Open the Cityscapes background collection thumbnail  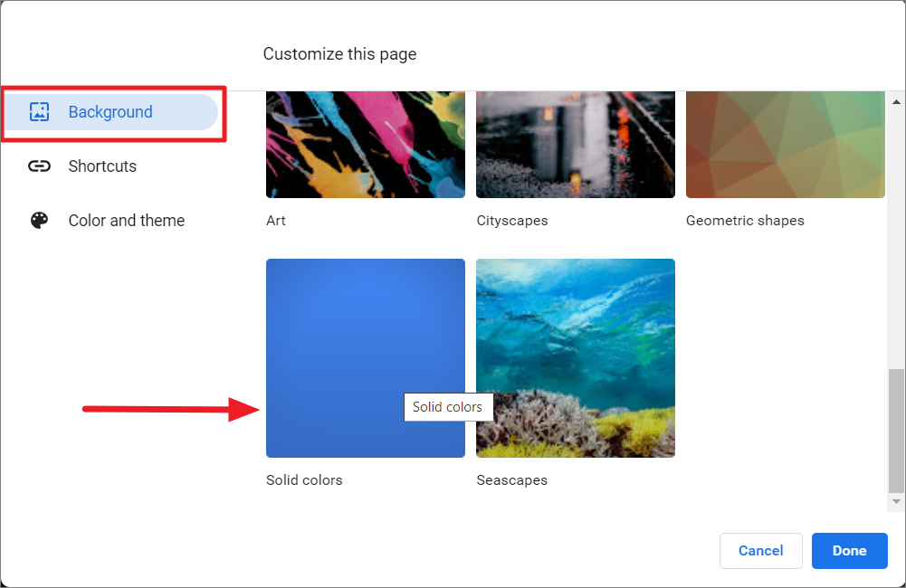tap(576, 145)
